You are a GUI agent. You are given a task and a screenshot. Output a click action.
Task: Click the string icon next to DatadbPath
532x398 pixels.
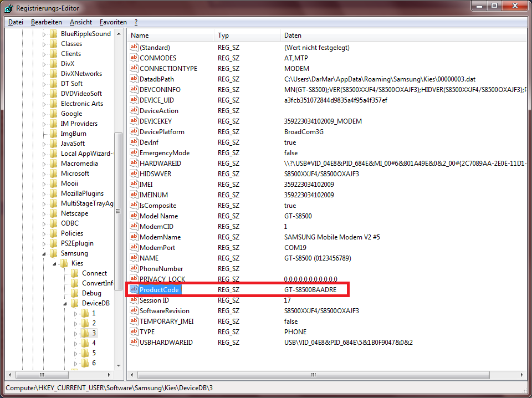coord(134,79)
